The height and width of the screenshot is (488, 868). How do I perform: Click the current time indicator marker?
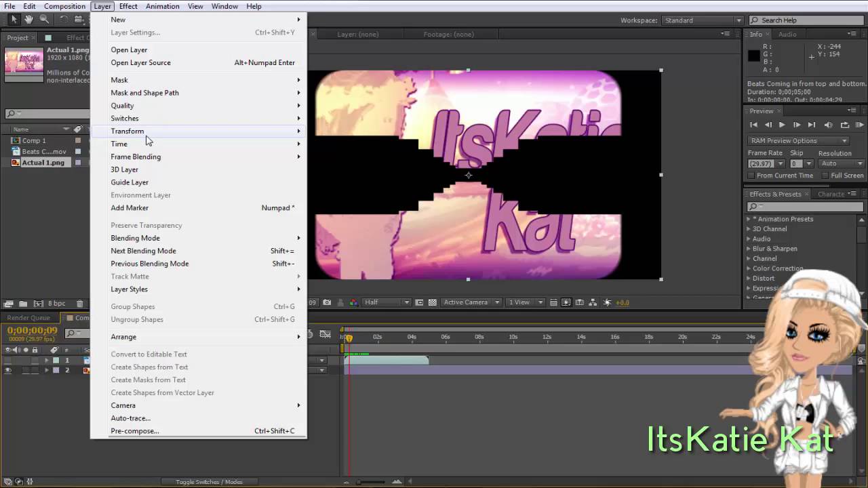(349, 338)
